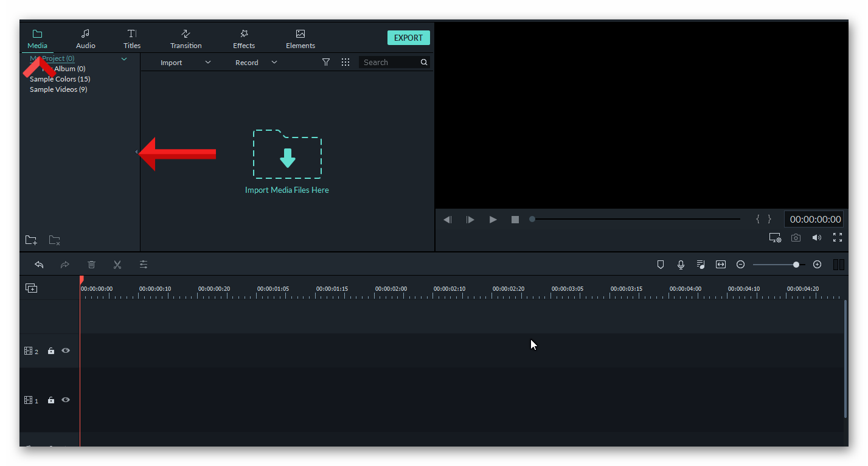Adjust the preview volume speaker icon
868x466 pixels.
[x=817, y=238]
